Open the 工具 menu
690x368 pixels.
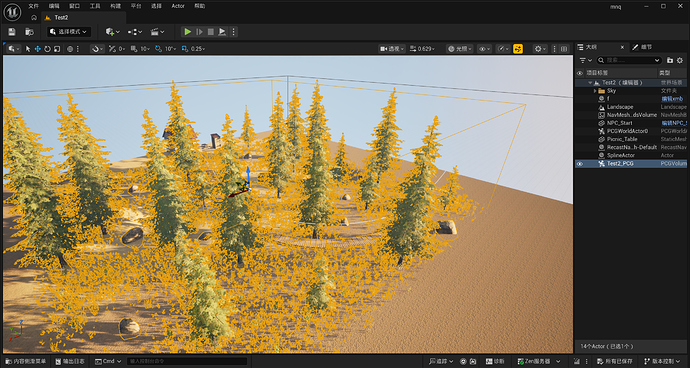coord(95,6)
